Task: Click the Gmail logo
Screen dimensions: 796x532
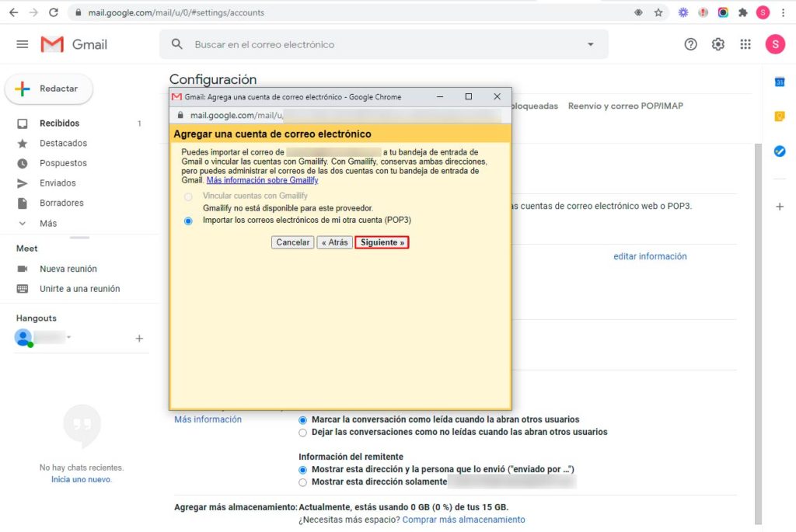Action: click(74, 44)
